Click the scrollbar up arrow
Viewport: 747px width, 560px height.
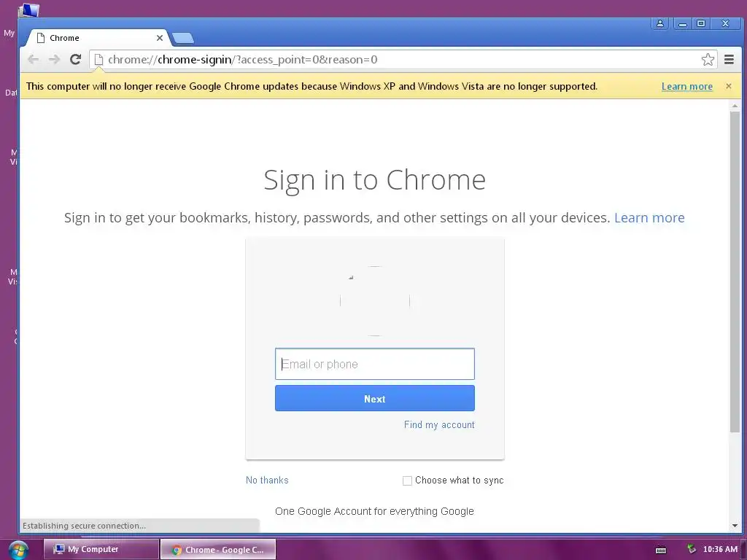click(x=735, y=106)
